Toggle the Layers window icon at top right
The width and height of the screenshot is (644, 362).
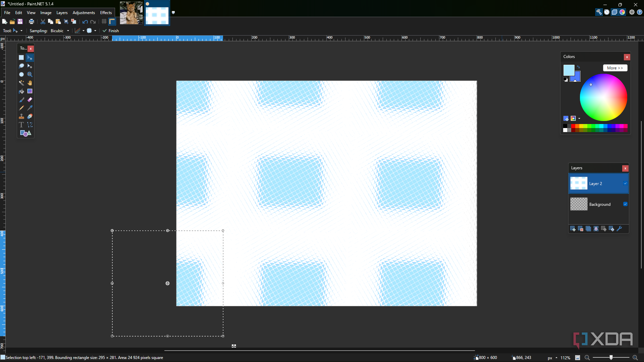614,12
